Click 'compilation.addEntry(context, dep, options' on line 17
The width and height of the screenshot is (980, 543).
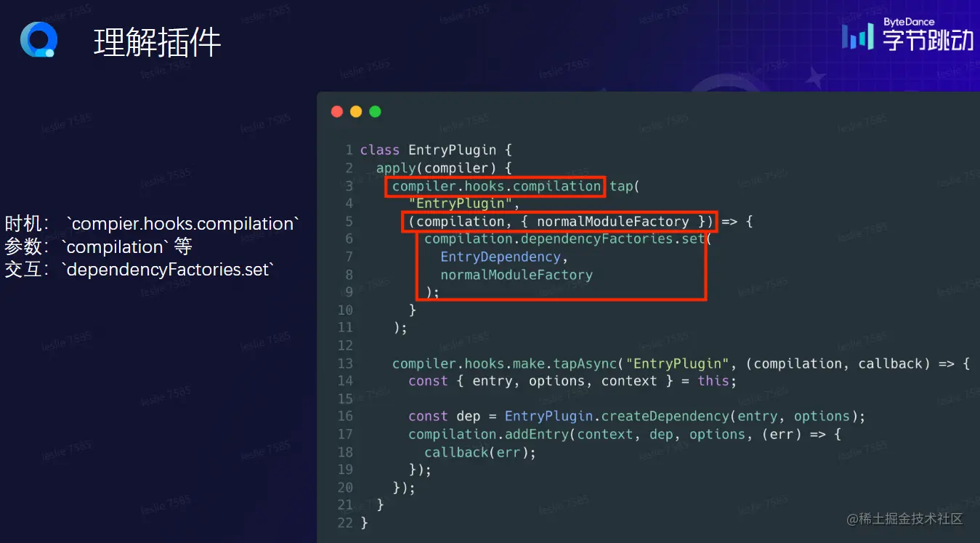point(577,434)
